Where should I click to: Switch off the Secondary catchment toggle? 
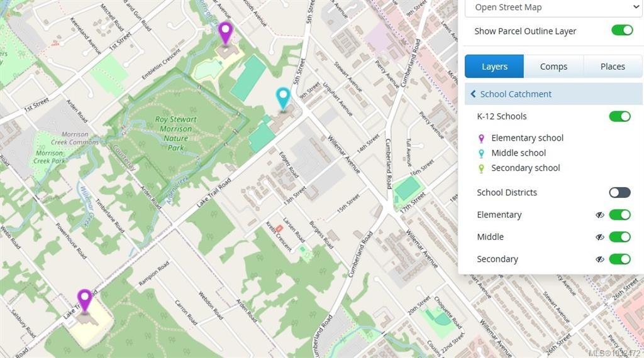(x=619, y=259)
